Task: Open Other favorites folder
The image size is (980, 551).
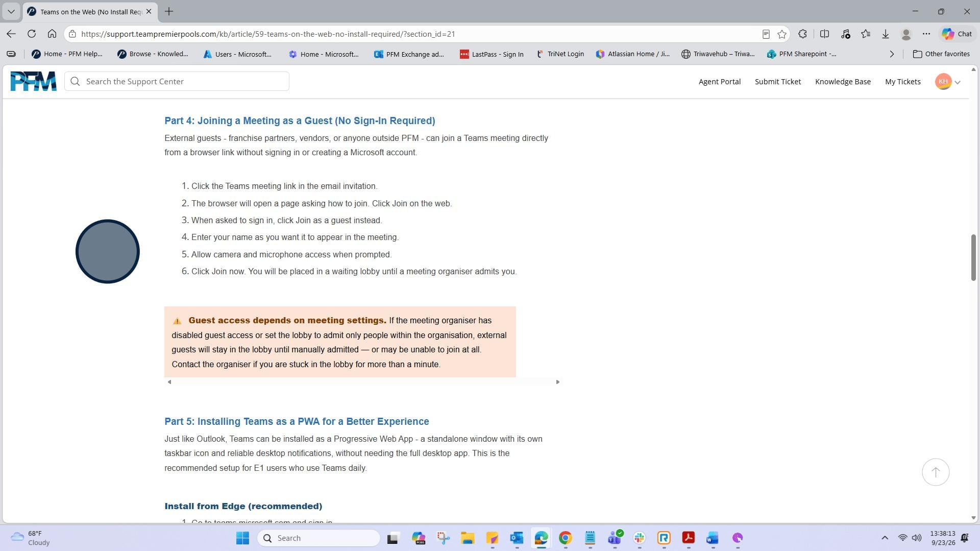Action: [941, 54]
